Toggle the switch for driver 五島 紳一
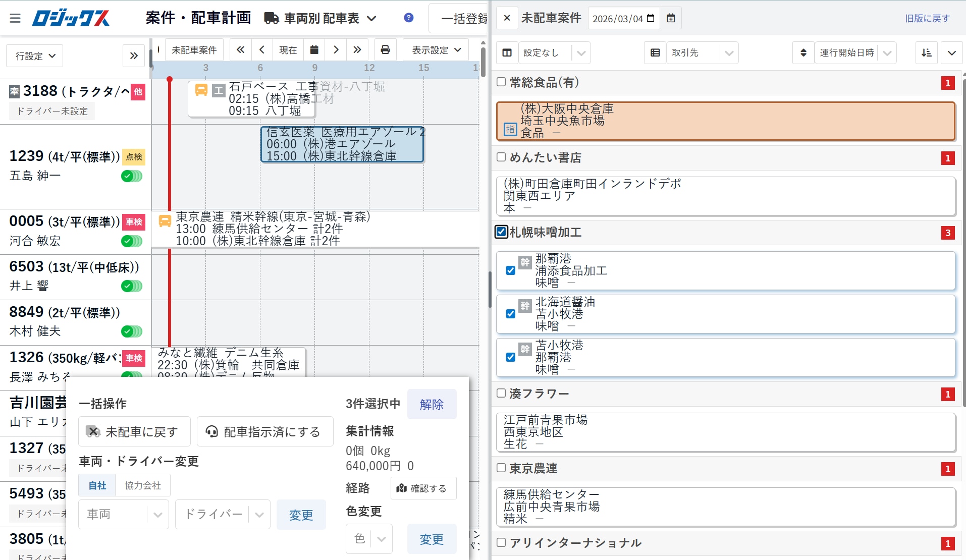 [x=132, y=176]
